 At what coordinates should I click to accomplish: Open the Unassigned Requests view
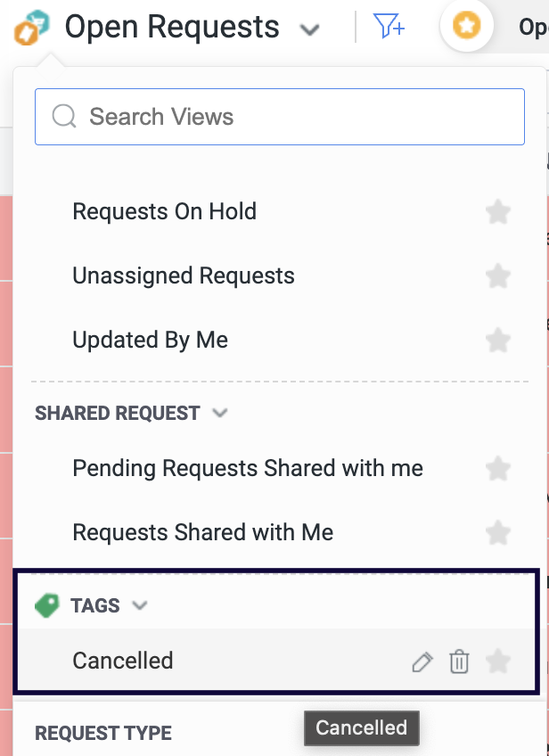point(184,276)
